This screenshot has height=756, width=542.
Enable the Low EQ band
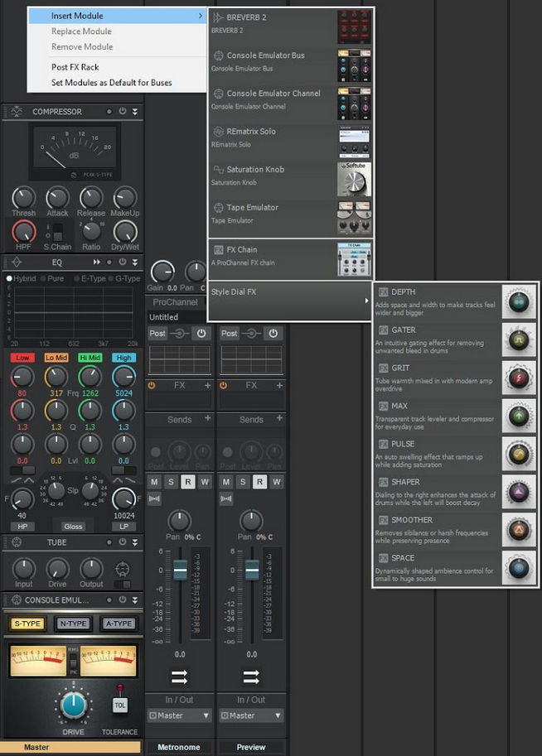[23, 357]
